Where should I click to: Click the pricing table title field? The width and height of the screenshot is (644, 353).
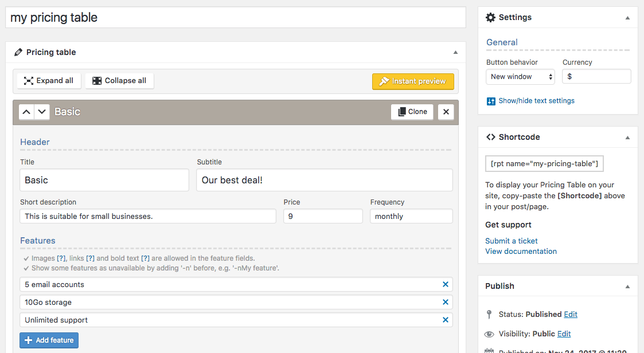235,18
